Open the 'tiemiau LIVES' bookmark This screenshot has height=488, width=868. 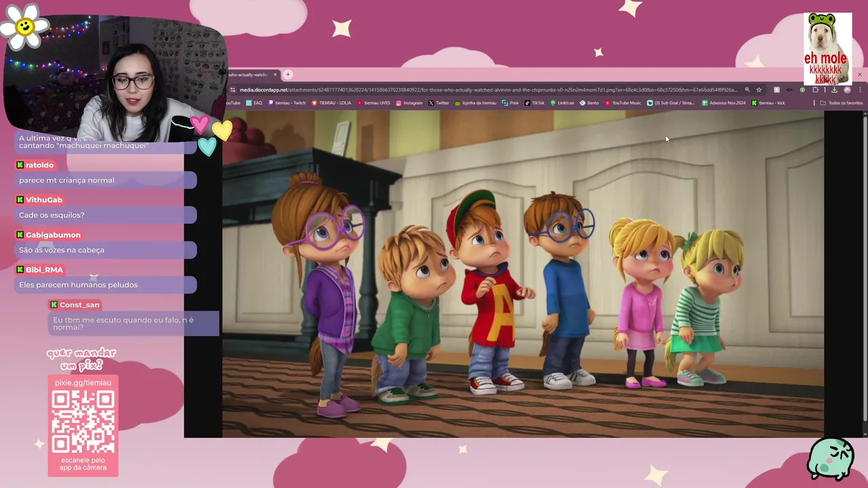tap(374, 103)
